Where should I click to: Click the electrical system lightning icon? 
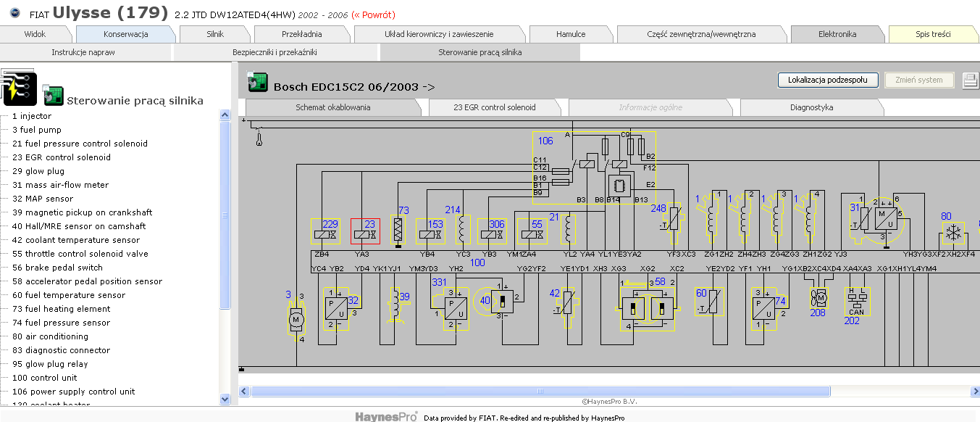coord(17,88)
